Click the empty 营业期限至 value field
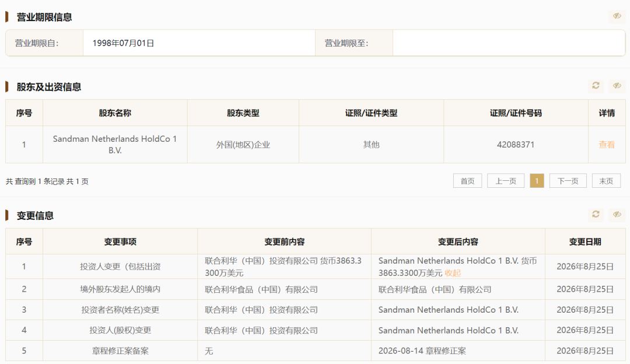 [509, 43]
